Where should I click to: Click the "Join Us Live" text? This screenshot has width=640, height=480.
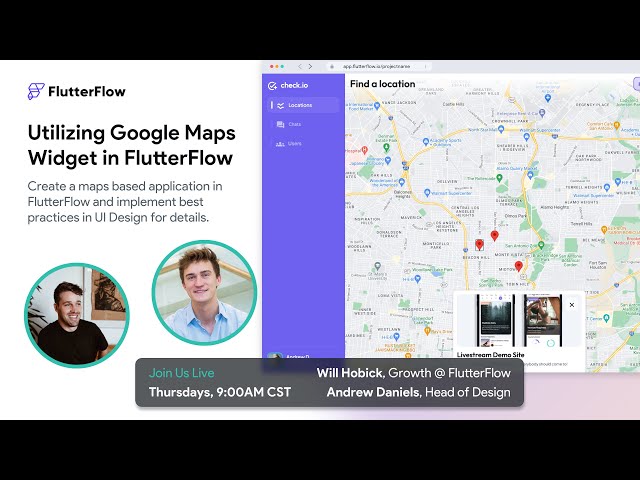pyautogui.click(x=182, y=373)
